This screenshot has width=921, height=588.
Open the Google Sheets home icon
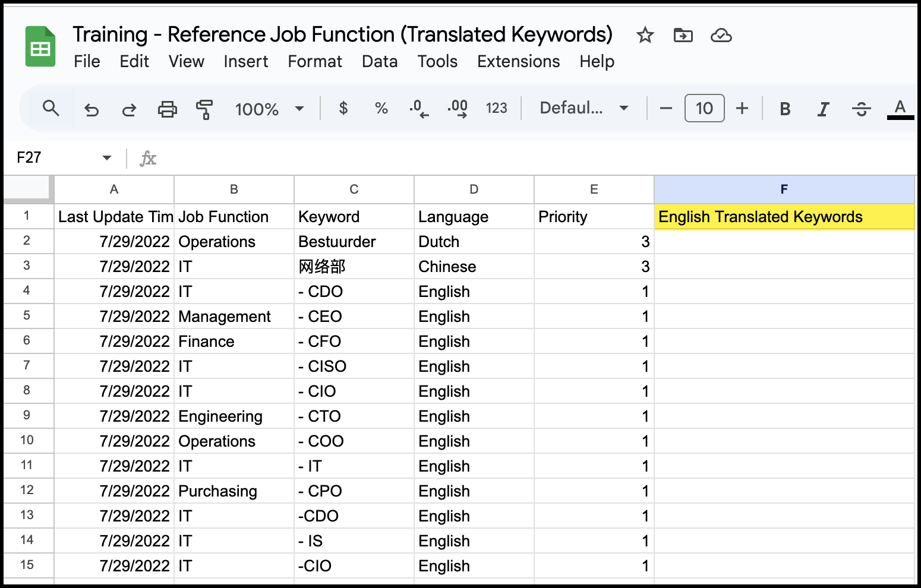40,47
